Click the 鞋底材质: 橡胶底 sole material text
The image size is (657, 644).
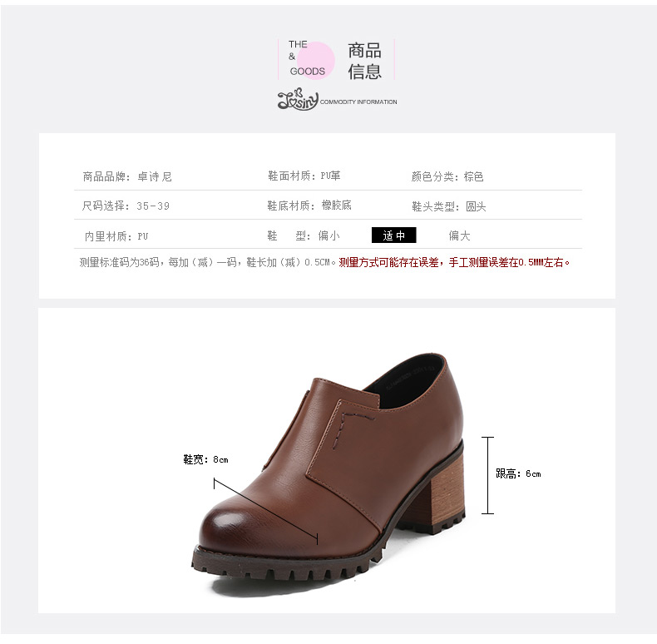tap(309, 206)
